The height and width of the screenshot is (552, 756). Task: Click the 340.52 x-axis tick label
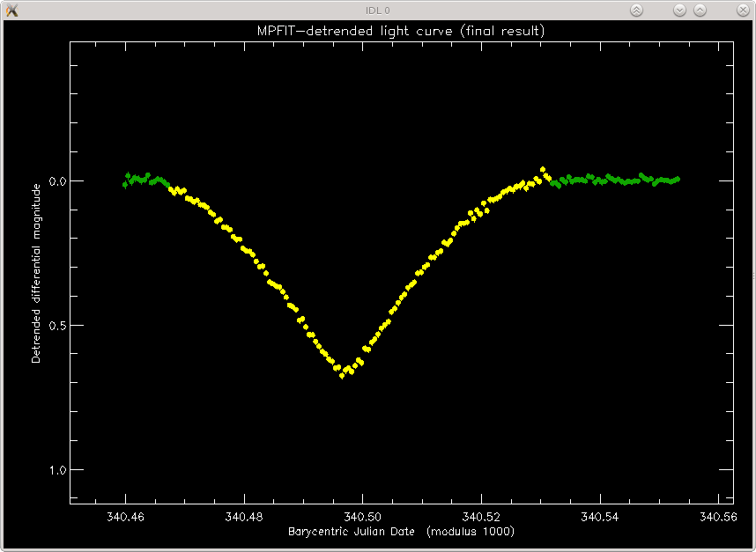tap(481, 517)
